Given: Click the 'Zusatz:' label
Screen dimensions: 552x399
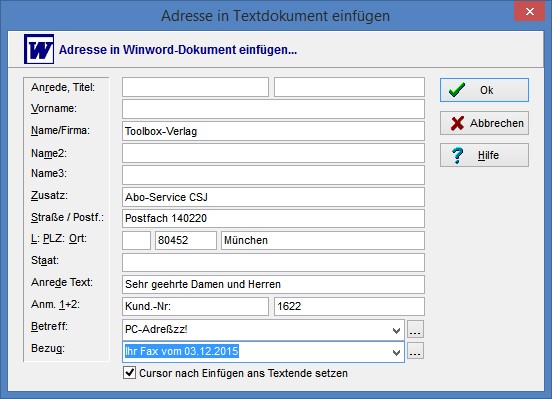Looking at the screenshot, I should pos(49,195).
